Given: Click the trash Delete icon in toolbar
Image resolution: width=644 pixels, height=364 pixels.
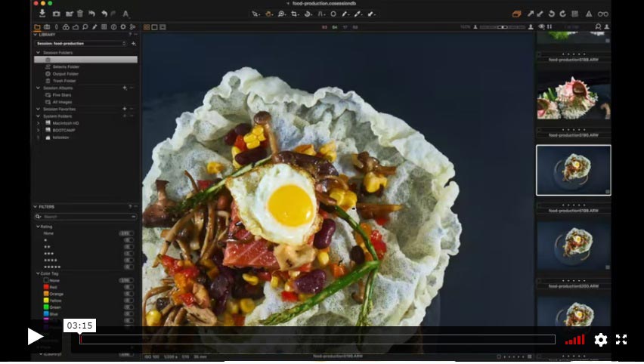Looking at the screenshot, I should click(x=80, y=14).
